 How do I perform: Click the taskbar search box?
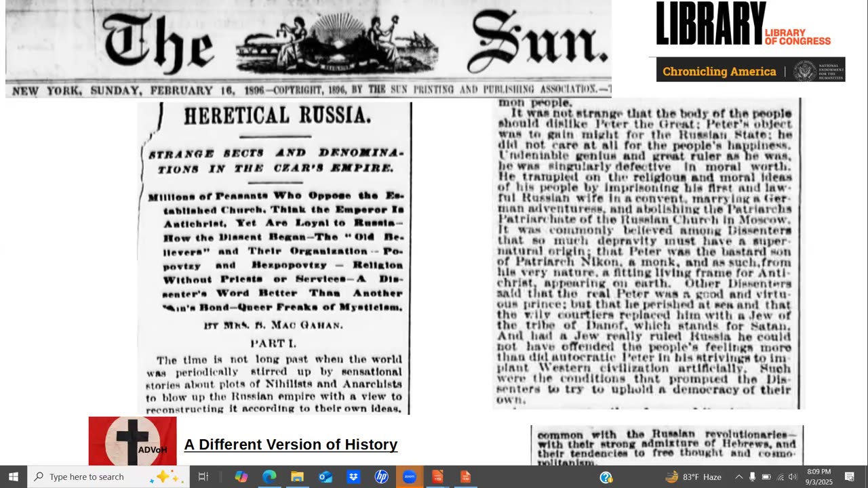tap(108, 476)
